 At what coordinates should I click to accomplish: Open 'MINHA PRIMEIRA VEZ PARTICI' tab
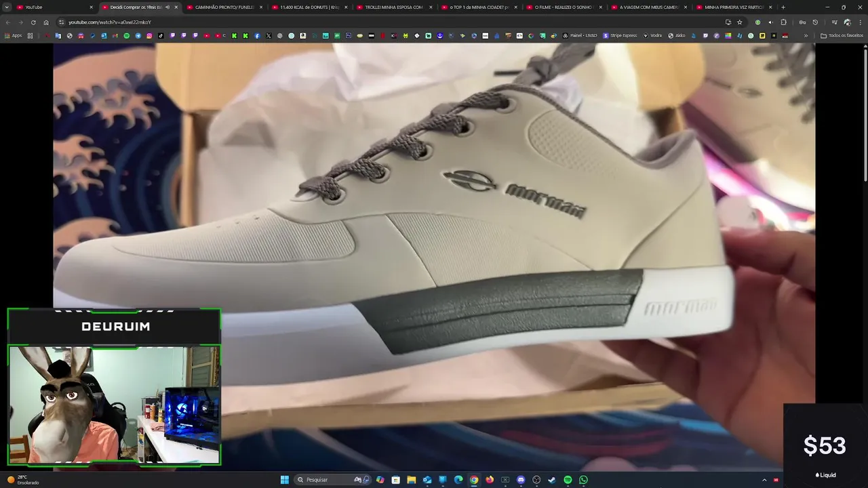click(733, 7)
